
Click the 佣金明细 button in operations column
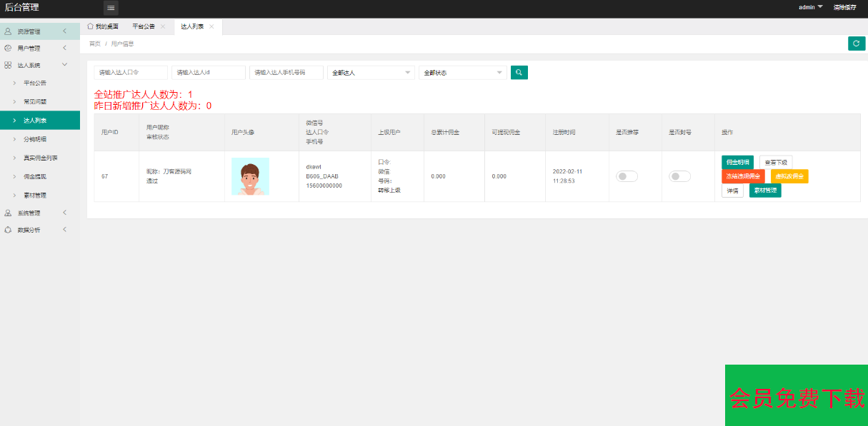click(x=737, y=162)
